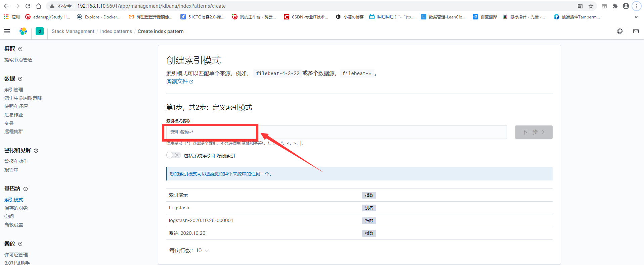Click help icon next to 摄取
This screenshot has height=265, width=644.
pos(20,49)
